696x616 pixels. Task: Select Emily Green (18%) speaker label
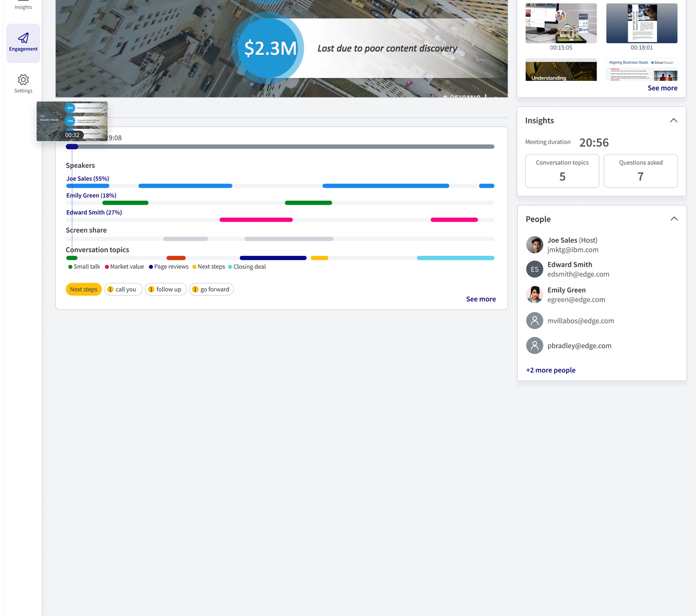[x=91, y=196]
